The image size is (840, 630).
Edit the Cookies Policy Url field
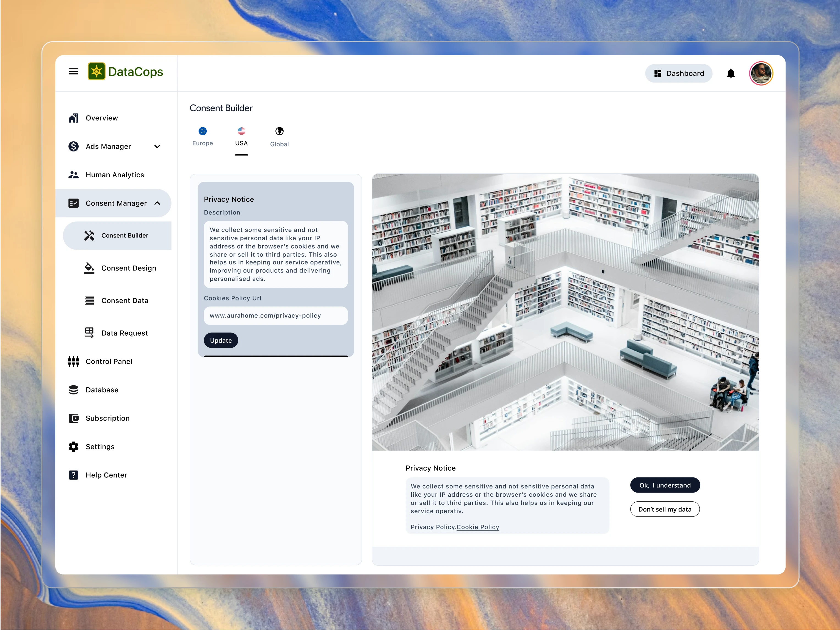pyautogui.click(x=276, y=316)
